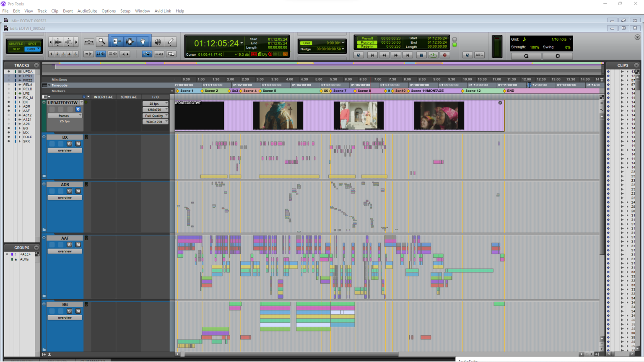Select the Zoomer magnifying glass tool
Screen dimensions: 644x362
(x=101, y=41)
